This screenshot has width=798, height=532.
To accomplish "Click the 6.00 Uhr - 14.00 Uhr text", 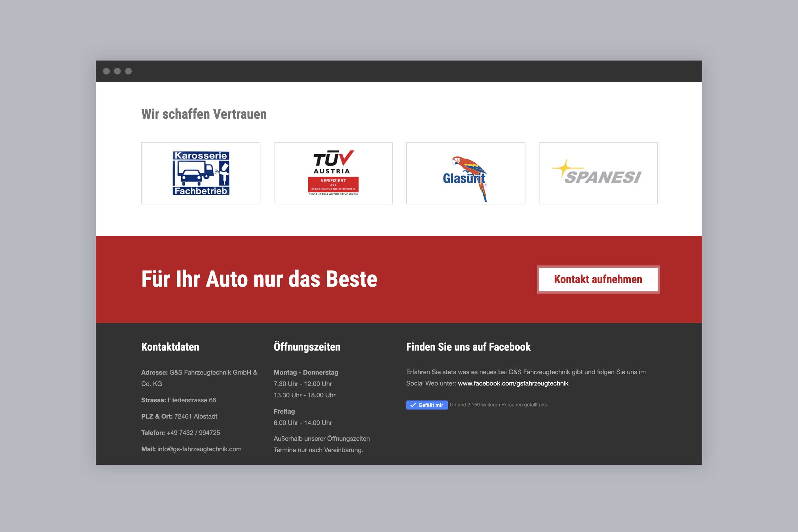I will coord(303,423).
